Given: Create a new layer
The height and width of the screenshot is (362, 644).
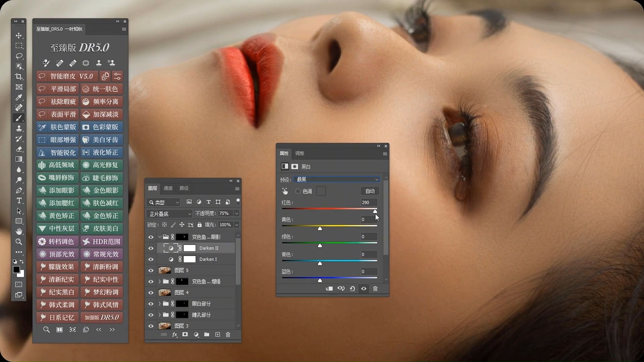Looking at the screenshot, I should click(x=217, y=335).
